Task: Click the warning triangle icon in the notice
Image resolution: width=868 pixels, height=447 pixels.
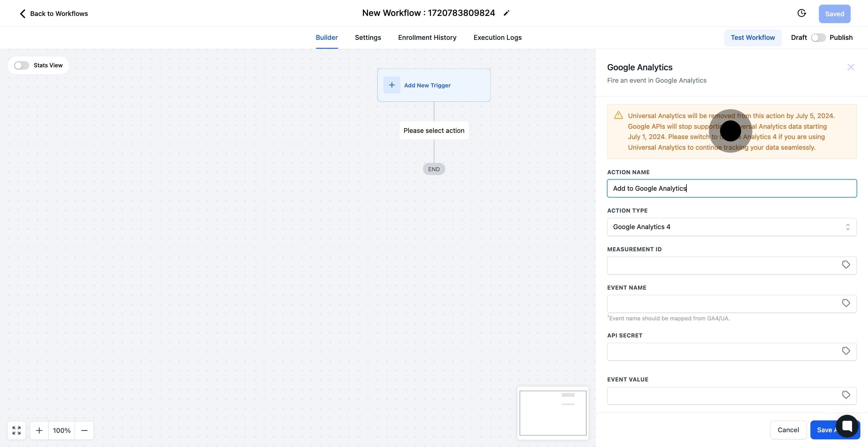Action: point(618,115)
